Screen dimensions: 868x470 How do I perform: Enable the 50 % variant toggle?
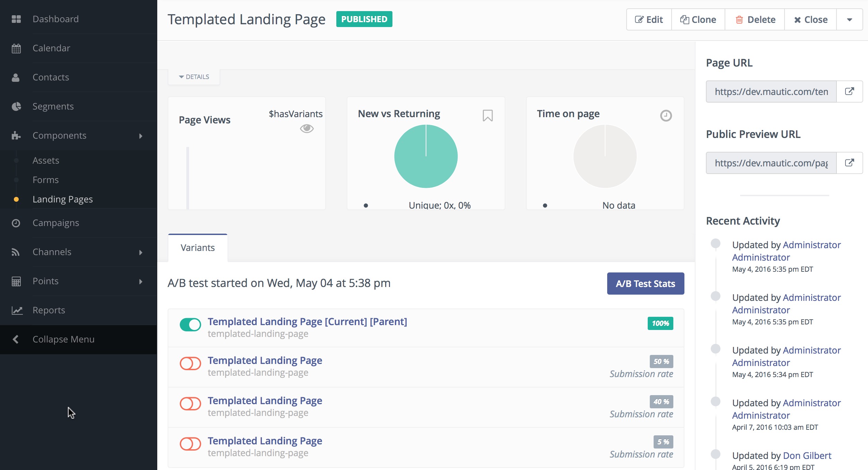point(190,364)
